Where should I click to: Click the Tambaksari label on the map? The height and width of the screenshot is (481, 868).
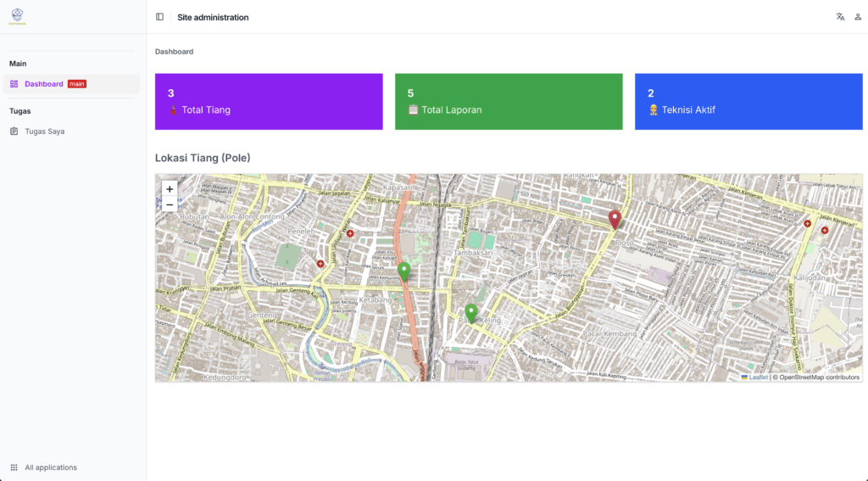(x=473, y=253)
